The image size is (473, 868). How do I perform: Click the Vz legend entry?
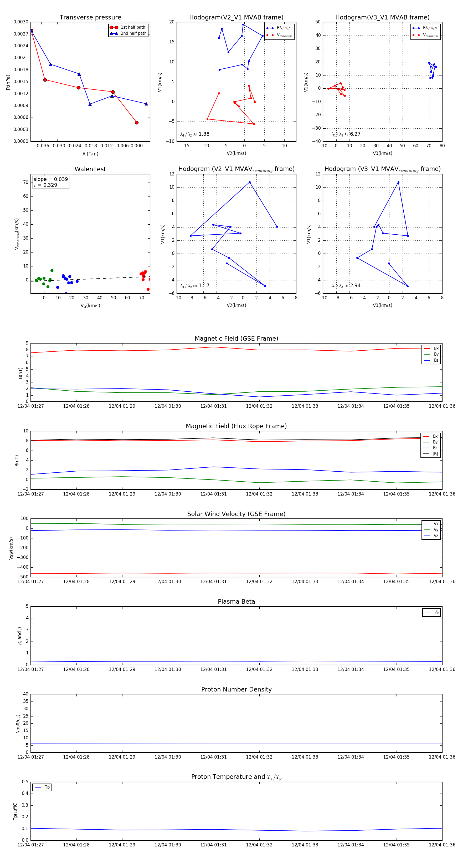(431, 536)
